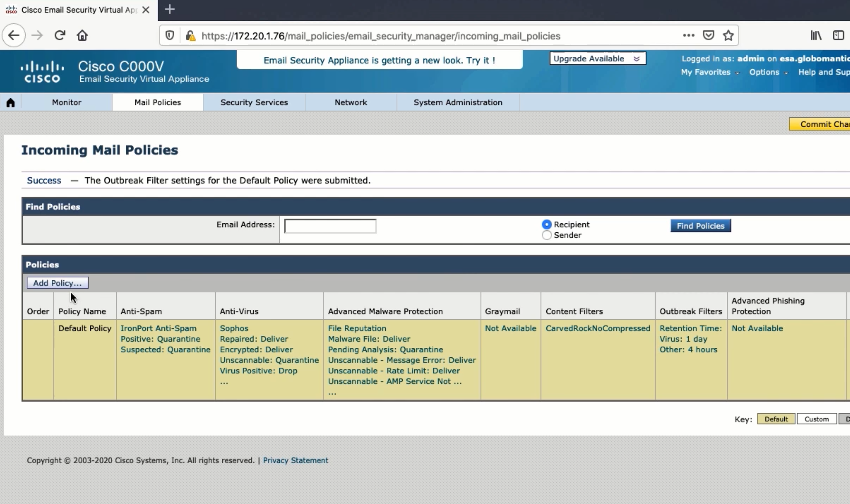Click the shield tracking protection icon
Image resolution: width=850 pixels, height=504 pixels.
tap(169, 36)
